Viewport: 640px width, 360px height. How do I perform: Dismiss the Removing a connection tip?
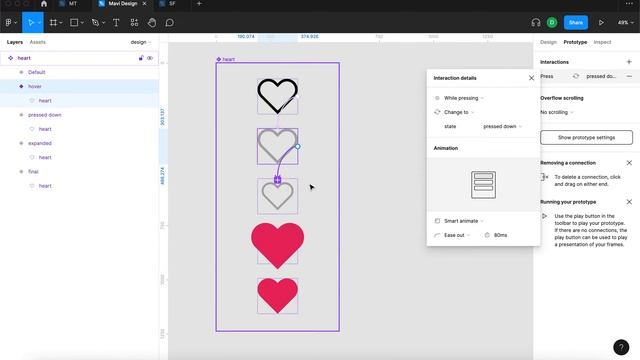coord(629,163)
